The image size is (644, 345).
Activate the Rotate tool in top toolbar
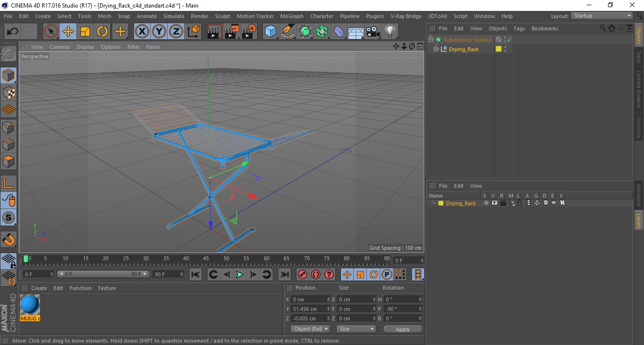(x=102, y=32)
